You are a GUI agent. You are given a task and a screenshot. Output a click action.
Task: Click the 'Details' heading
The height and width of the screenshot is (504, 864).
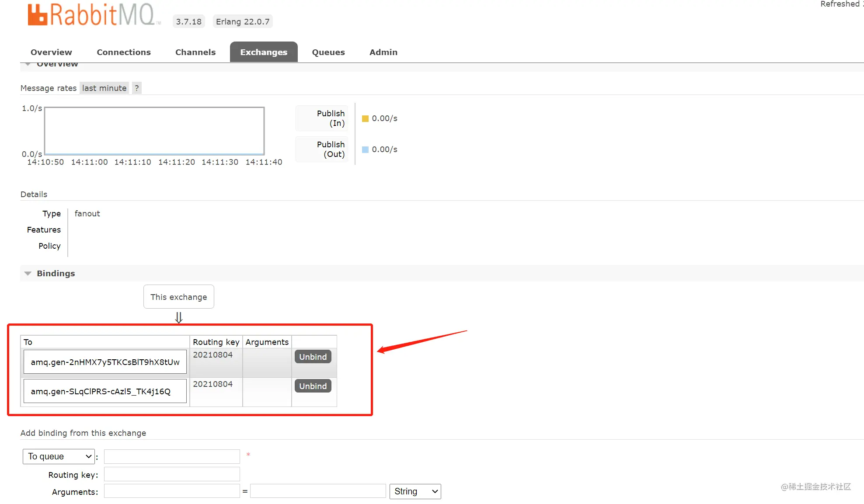pos(34,194)
